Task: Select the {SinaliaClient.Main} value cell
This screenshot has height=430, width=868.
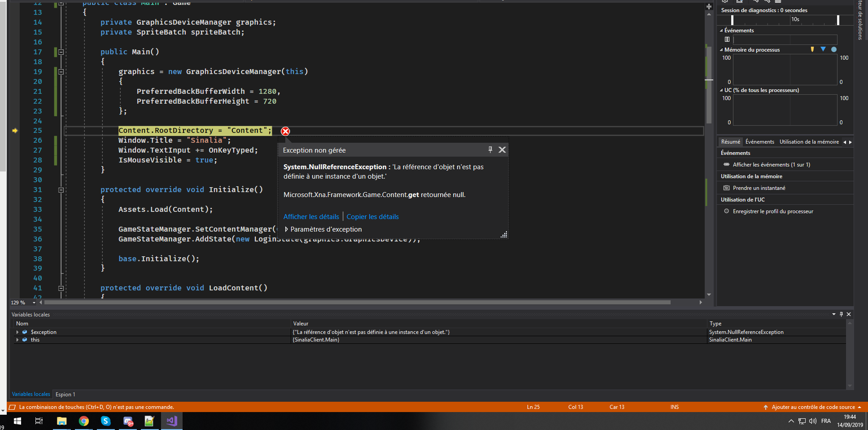Action: pyautogui.click(x=499, y=340)
